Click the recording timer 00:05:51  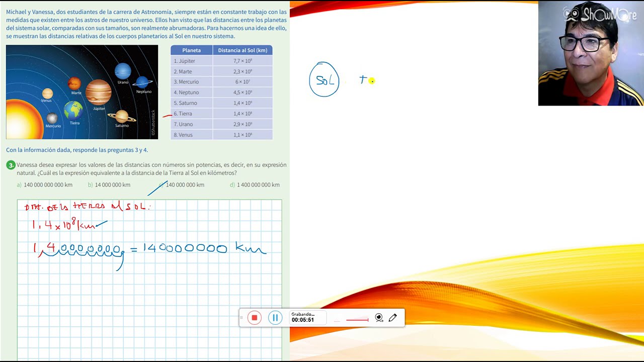pos(303,320)
